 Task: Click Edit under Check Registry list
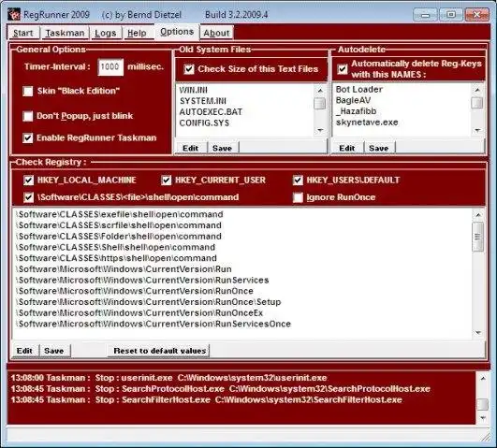(x=24, y=351)
